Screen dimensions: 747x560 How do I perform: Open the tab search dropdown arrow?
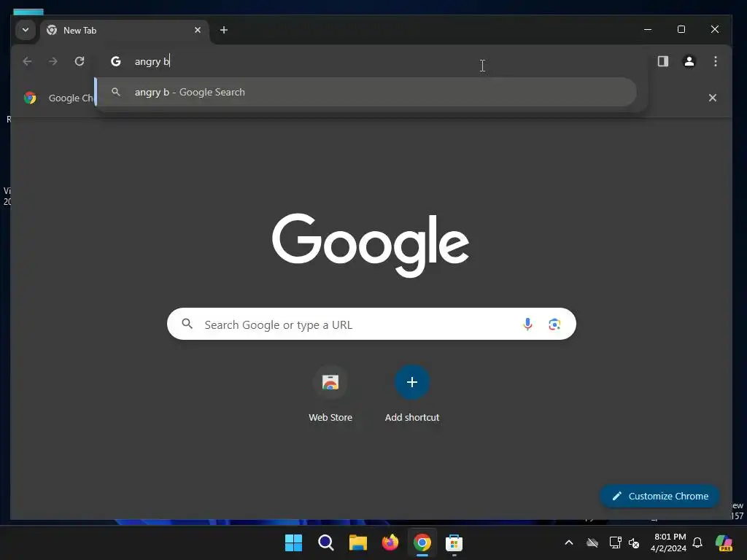[26, 30]
